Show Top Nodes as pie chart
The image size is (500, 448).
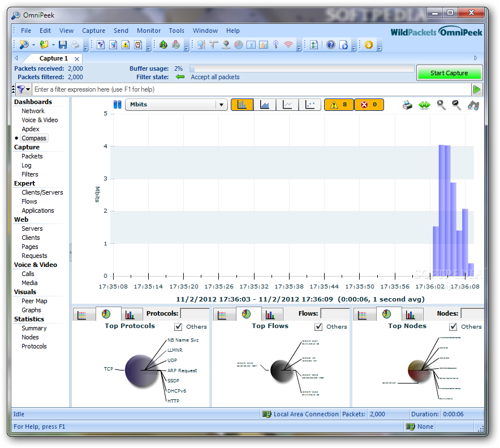(x=386, y=315)
